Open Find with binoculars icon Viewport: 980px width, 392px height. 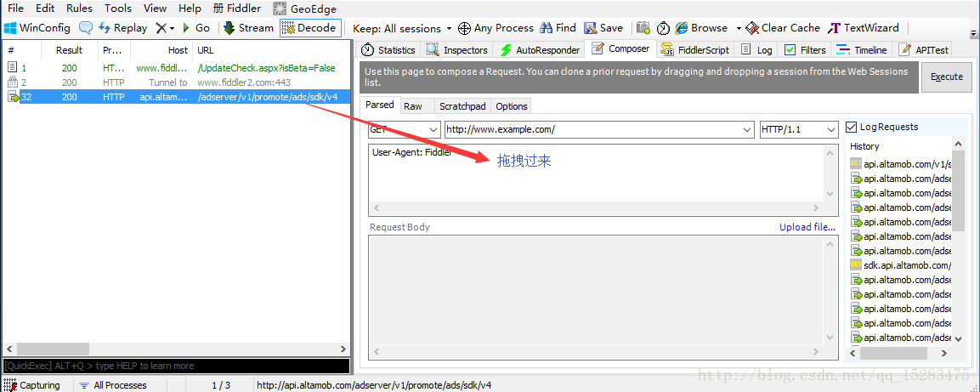(558, 28)
